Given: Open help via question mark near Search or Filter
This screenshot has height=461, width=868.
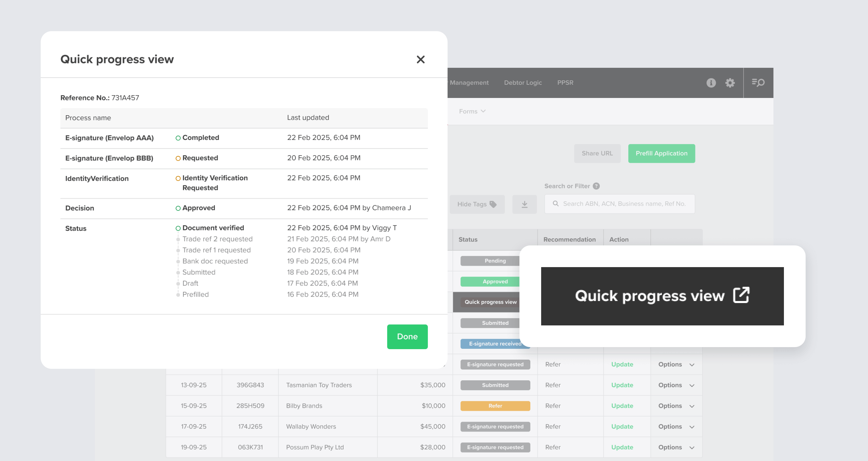Looking at the screenshot, I should (x=596, y=186).
